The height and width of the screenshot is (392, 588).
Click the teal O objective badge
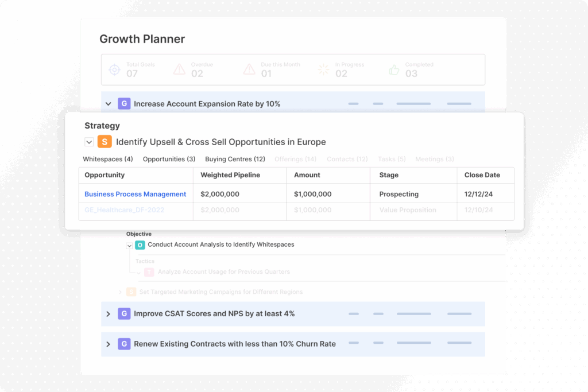pyautogui.click(x=140, y=244)
